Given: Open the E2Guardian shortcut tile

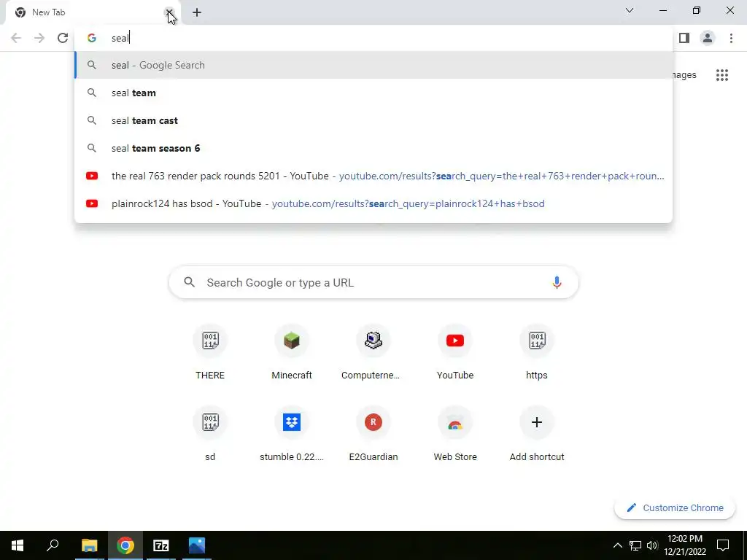Looking at the screenshot, I should (373, 435).
